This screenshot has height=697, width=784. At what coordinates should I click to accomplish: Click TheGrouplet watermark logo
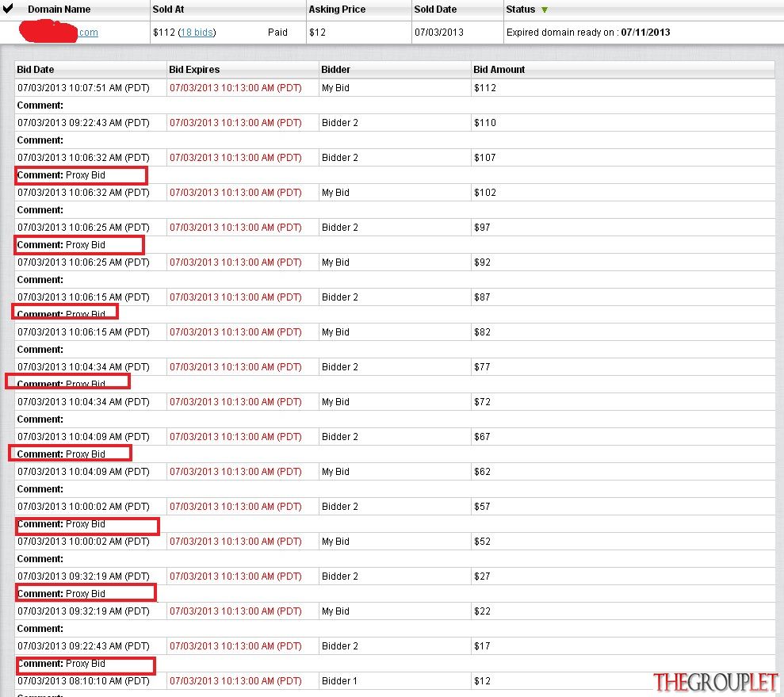[x=716, y=682]
